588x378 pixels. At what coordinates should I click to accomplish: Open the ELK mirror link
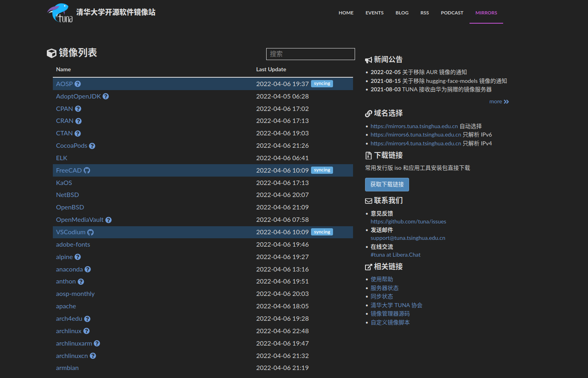(62, 158)
